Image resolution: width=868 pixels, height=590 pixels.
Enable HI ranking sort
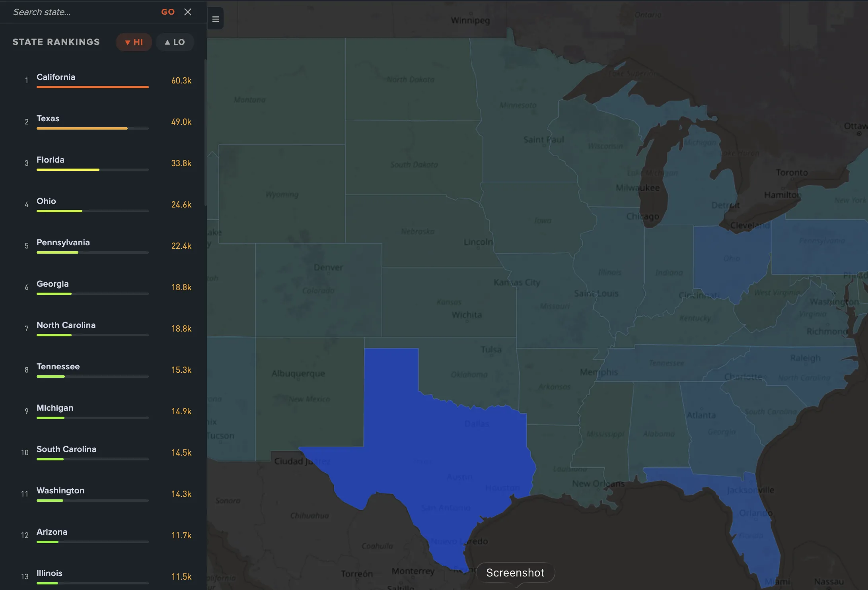[x=134, y=42]
